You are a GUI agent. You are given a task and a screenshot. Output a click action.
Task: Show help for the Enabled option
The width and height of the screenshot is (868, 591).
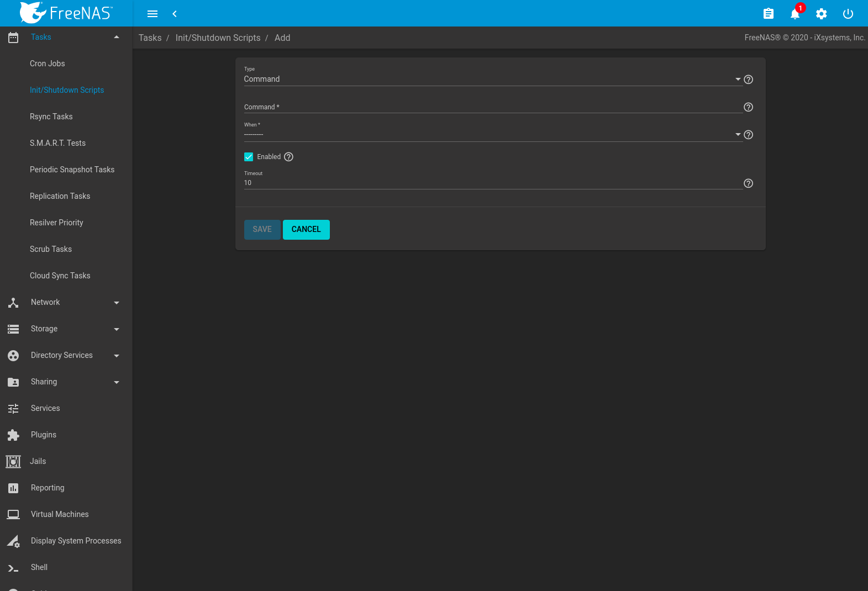point(288,157)
